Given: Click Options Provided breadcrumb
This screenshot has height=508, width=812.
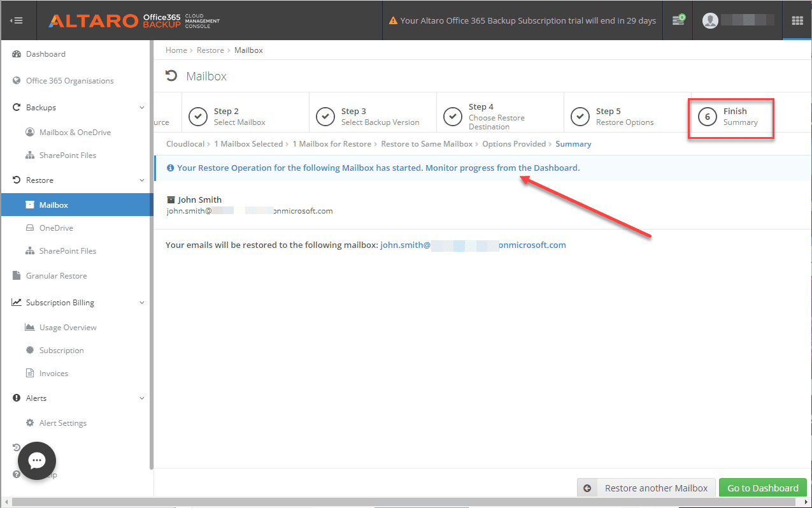Looking at the screenshot, I should pyautogui.click(x=514, y=144).
